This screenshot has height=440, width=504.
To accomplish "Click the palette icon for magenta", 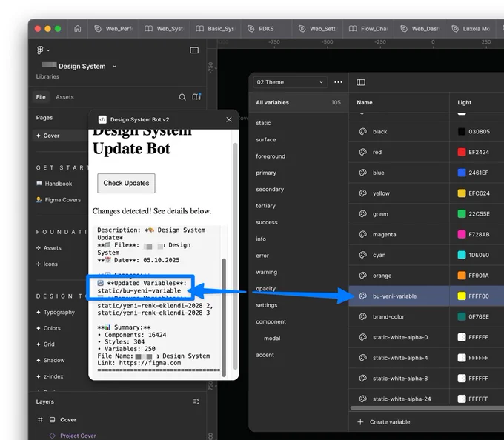I will [x=363, y=234].
